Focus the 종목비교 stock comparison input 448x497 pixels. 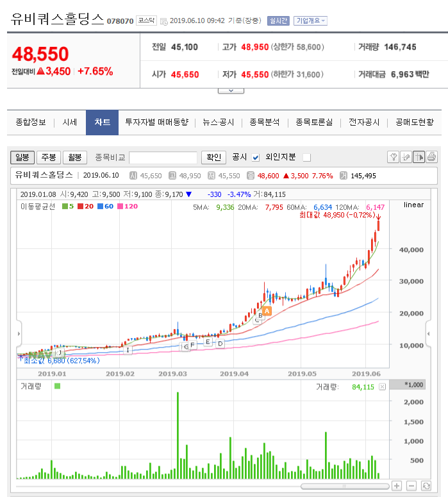(x=163, y=158)
